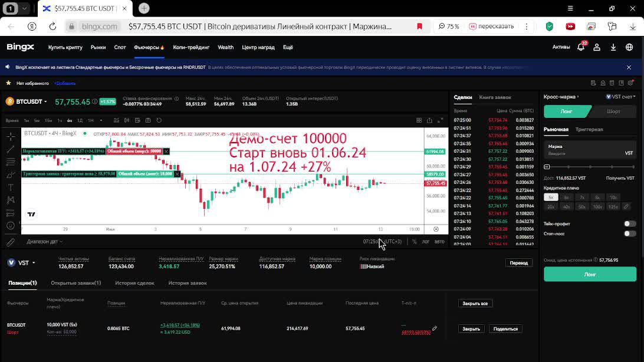
Task: Click the Перевод transfer button
Action: tap(519, 263)
